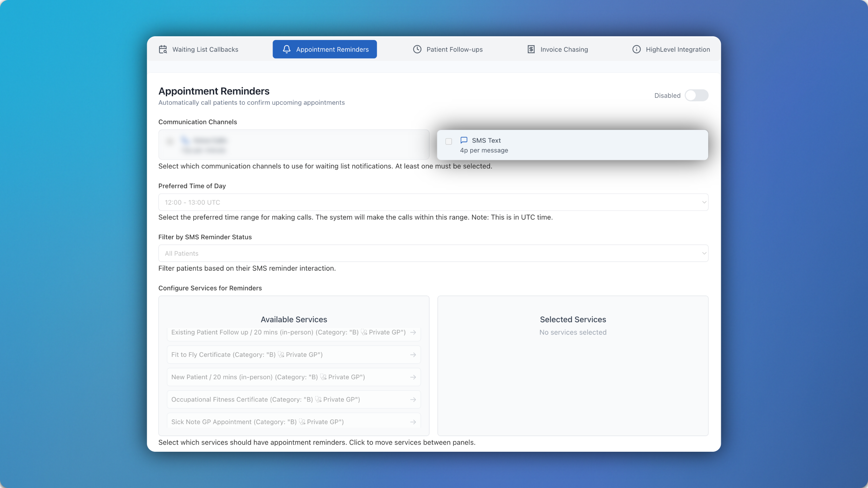Click the chevron on 12:00 - 13:00 UTC selector
The width and height of the screenshot is (868, 488).
pos(704,202)
